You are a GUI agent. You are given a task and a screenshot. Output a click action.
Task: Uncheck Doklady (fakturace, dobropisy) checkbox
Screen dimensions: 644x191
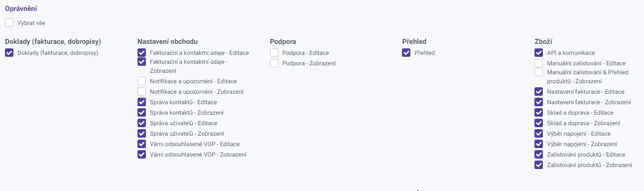coord(9,53)
